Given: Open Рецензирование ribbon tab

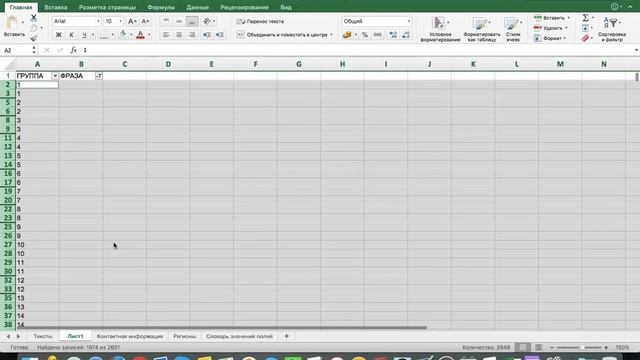Looking at the screenshot, I should [x=244, y=7].
